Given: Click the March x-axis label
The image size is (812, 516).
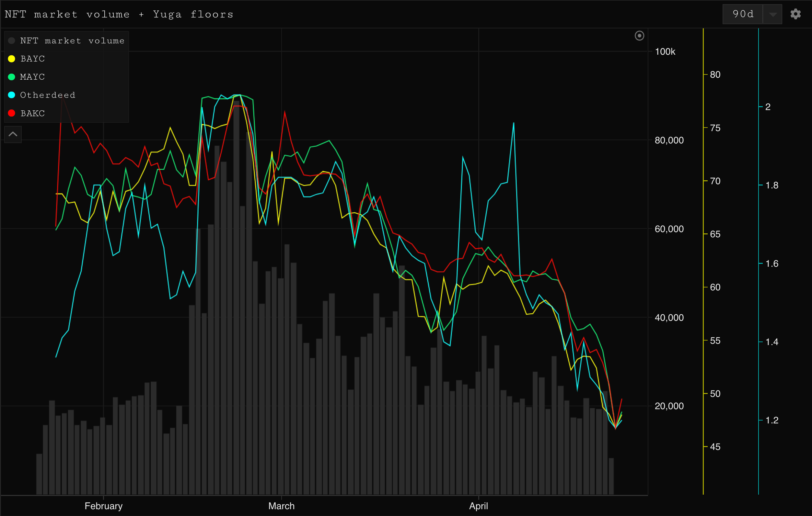Looking at the screenshot, I should pyautogui.click(x=282, y=506).
